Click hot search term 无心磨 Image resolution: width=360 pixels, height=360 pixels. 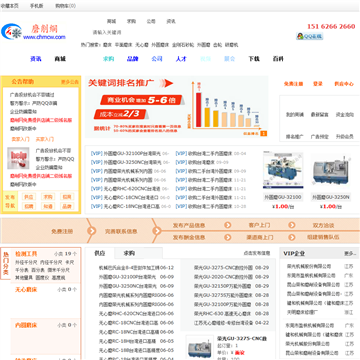point(142,45)
